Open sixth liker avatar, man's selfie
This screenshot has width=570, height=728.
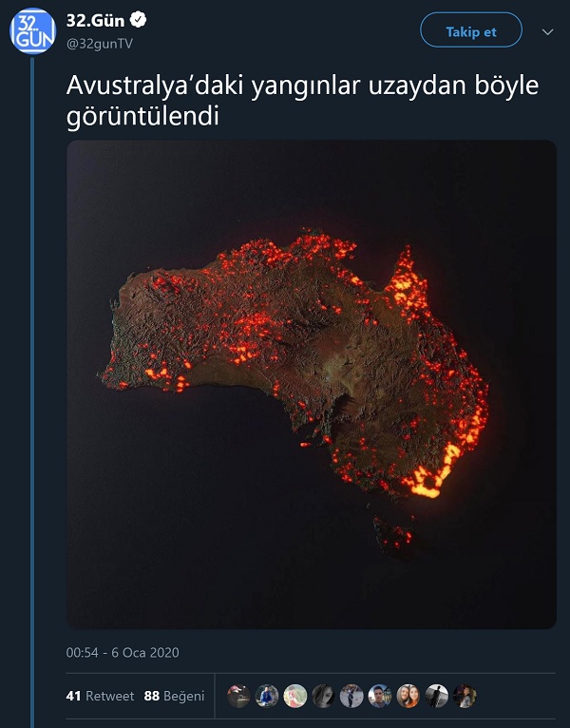[x=380, y=696]
